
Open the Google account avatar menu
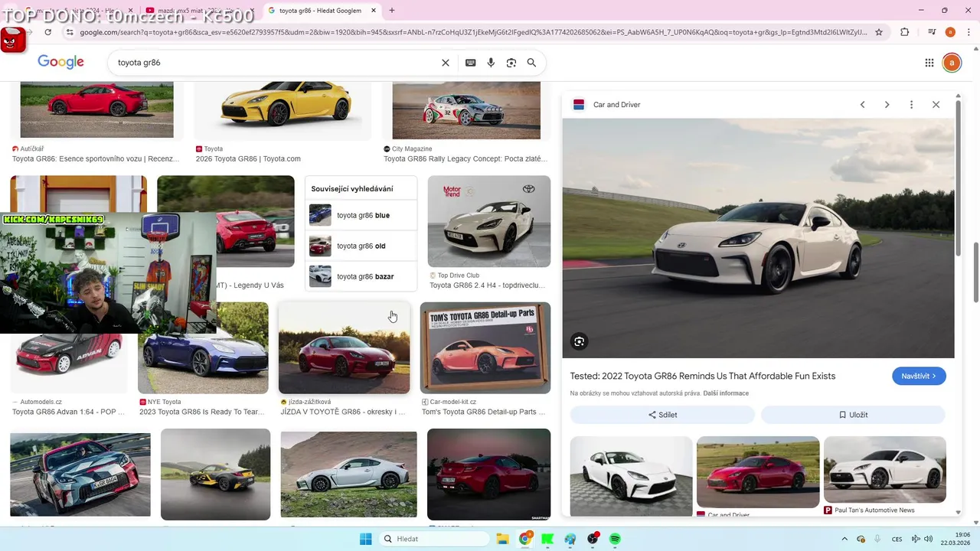[952, 63]
